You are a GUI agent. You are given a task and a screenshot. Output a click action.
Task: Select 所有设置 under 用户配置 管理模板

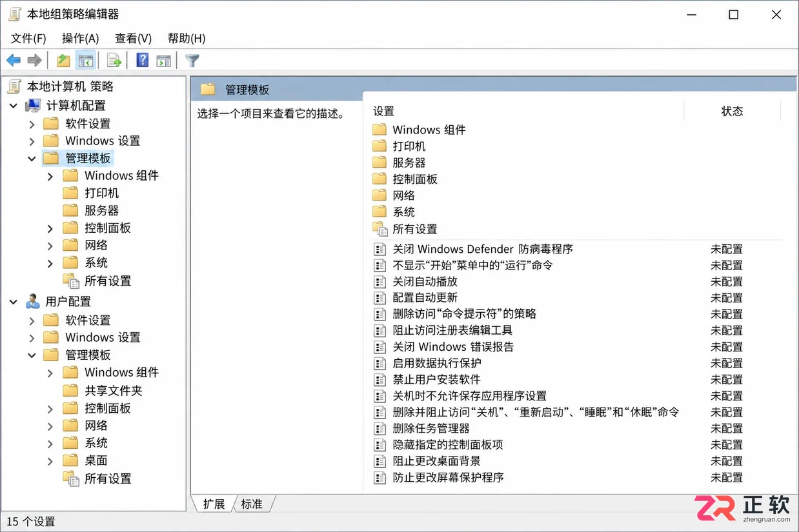pos(108,478)
